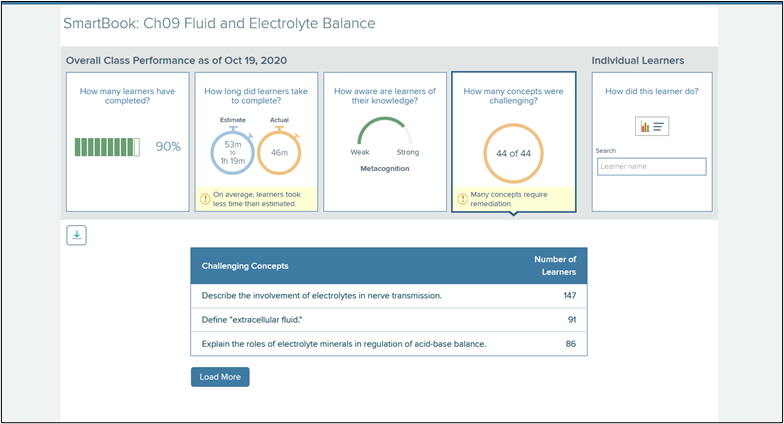
Task: Select 'How many concepts were challenging?' card
Action: [x=514, y=142]
